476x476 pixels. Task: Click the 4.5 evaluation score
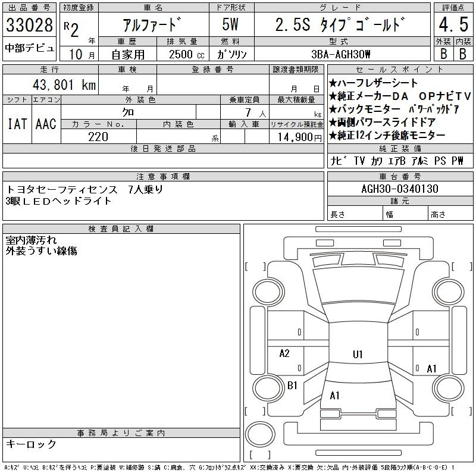click(x=453, y=24)
